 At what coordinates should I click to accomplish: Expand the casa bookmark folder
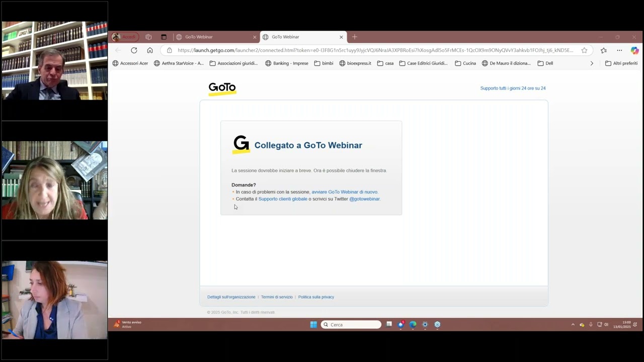click(385, 63)
